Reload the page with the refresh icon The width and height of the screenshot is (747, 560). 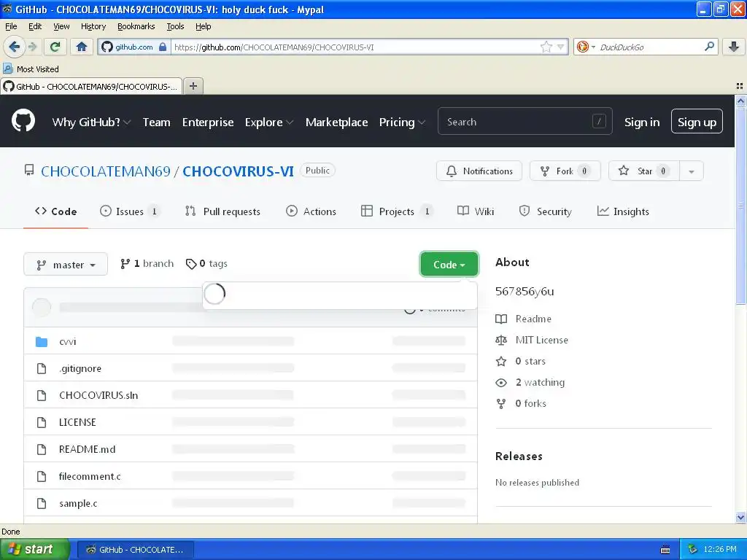pyautogui.click(x=55, y=47)
